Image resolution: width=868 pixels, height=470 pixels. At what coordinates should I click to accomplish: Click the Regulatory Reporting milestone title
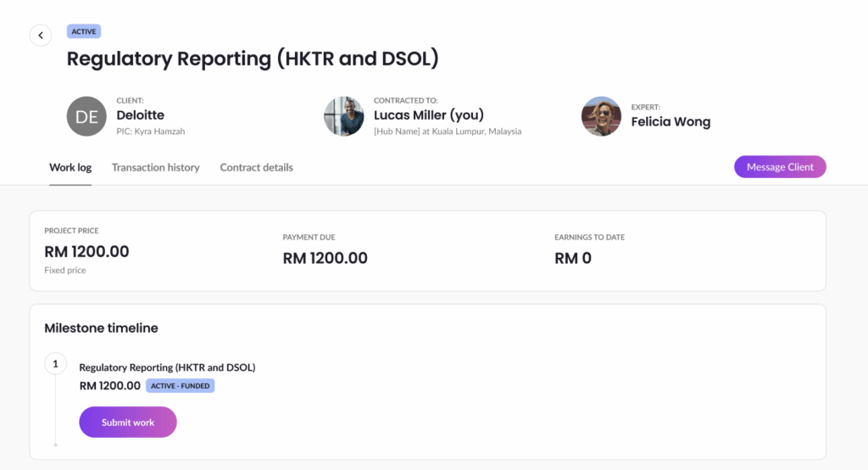point(167,367)
